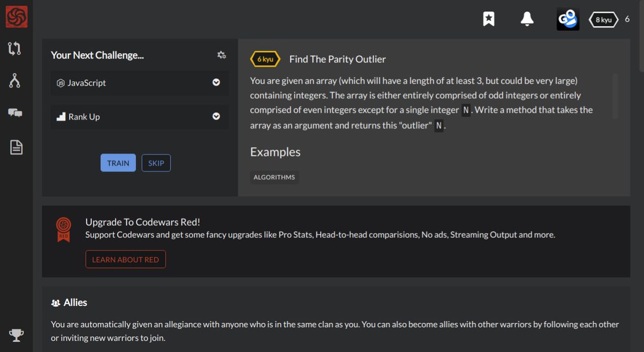644x352 pixels.
Task: Click the user profile avatar
Action: coord(568,19)
